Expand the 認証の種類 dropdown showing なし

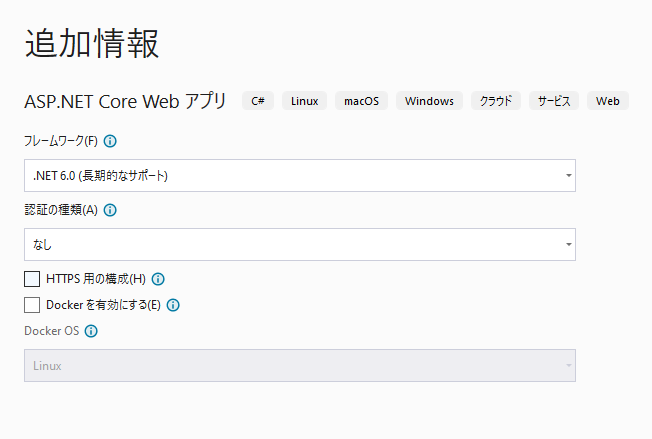(299, 244)
